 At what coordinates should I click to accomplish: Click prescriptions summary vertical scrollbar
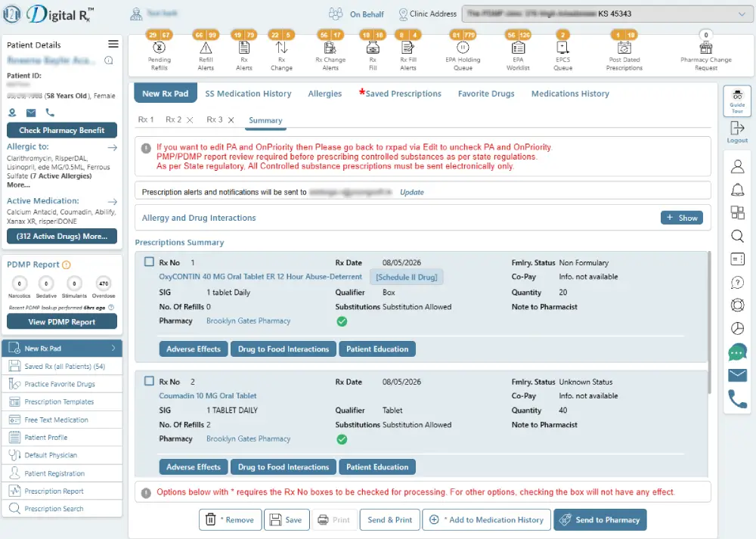pyautogui.click(x=709, y=322)
